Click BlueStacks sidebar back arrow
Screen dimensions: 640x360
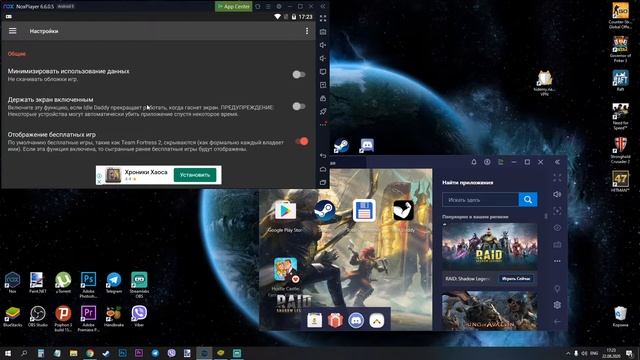click(x=557, y=322)
